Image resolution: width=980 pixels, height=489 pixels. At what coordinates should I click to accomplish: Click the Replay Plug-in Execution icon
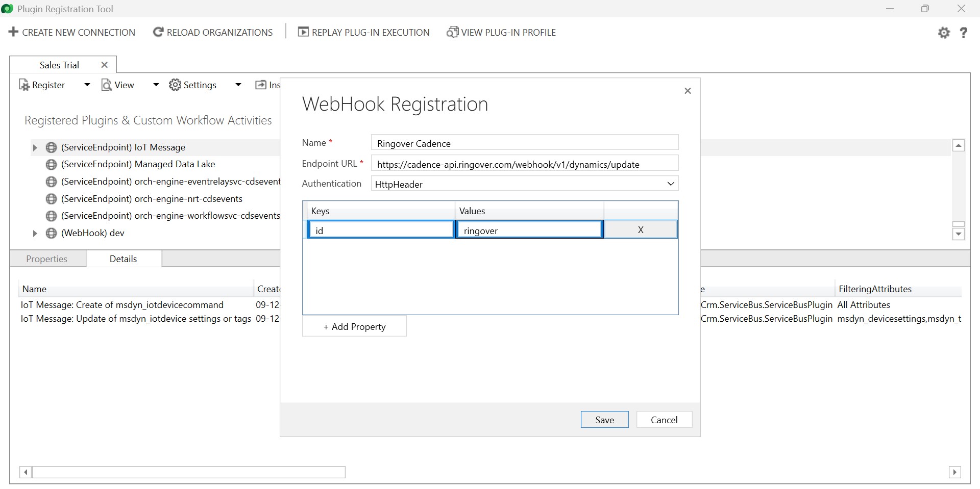(303, 32)
